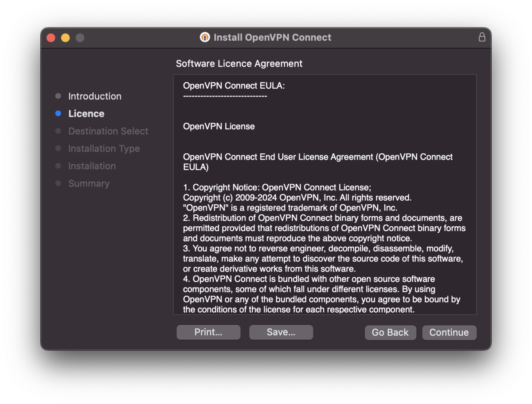This screenshot has width=532, height=404.
Task: Select the Introduction step in sidebar
Action: coord(94,96)
